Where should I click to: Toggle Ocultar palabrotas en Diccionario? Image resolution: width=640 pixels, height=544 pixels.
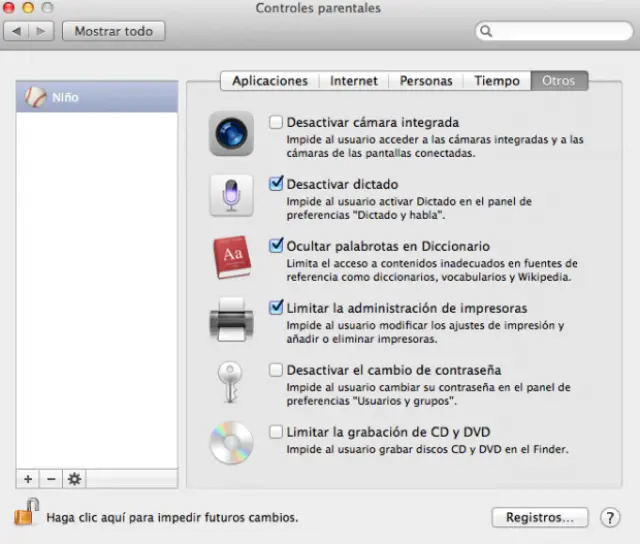pos(276,246)
